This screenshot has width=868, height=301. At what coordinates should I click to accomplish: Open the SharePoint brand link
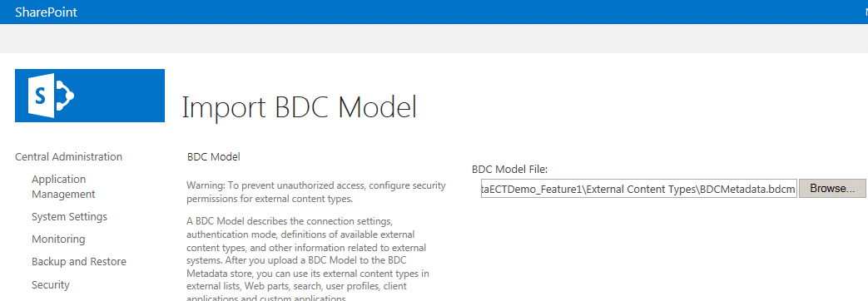point(46,12)
